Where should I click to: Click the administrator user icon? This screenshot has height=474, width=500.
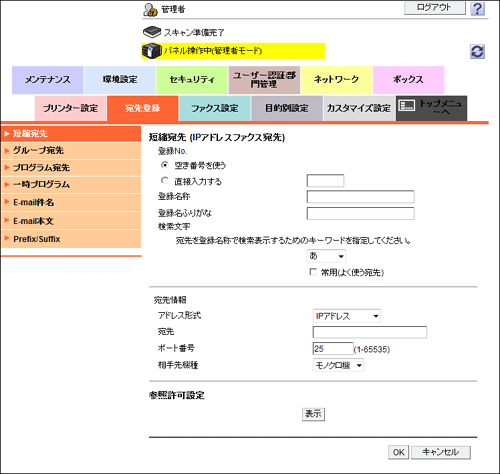(150, 10)
